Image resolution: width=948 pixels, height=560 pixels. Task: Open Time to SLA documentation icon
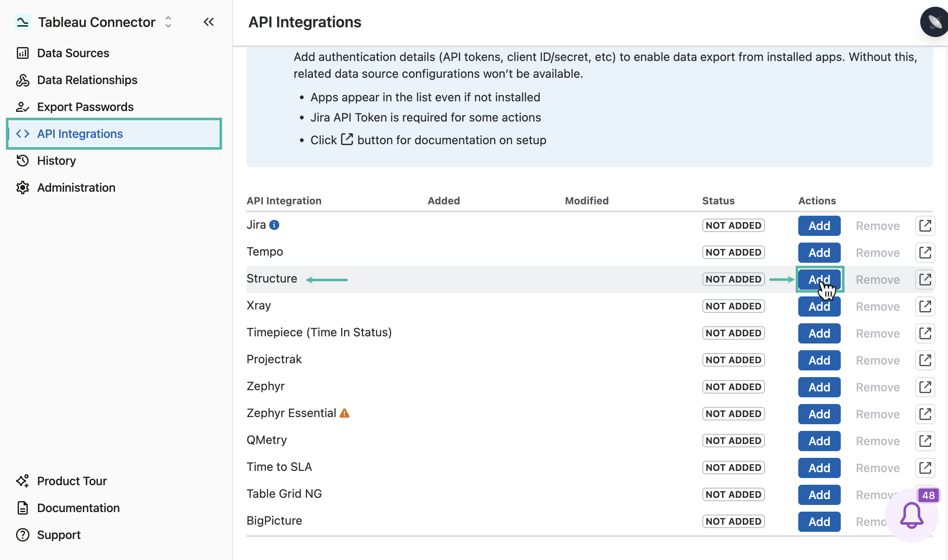click(925, 468)
